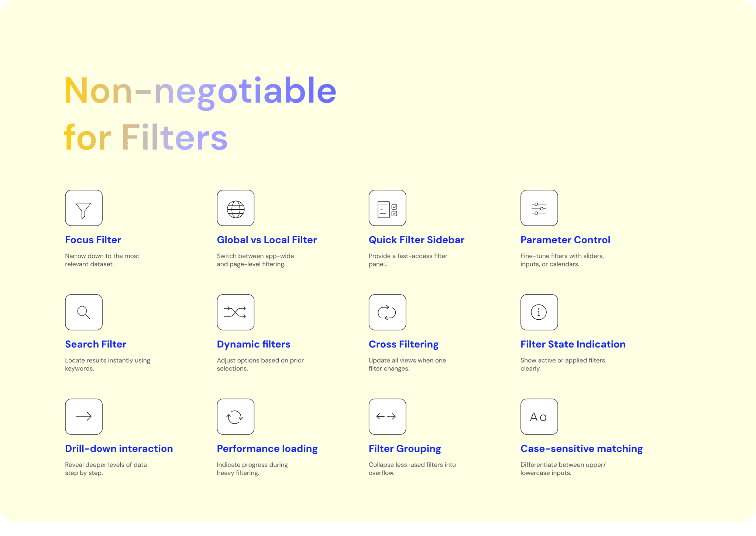756x536 pixels.
Task: Click the Non-negotiable for Filters title
Action: pyautogui.click(x=199, y=114)
